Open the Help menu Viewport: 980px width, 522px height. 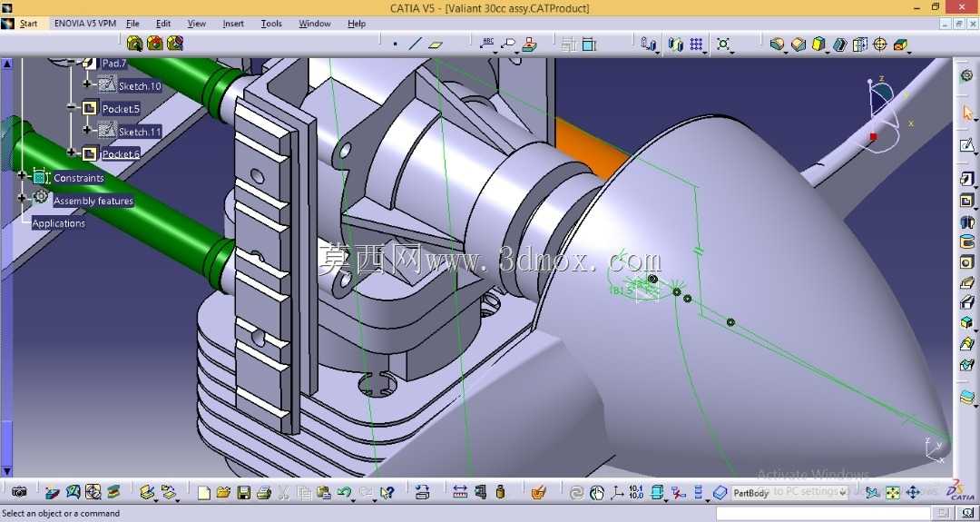click(357, 24)
